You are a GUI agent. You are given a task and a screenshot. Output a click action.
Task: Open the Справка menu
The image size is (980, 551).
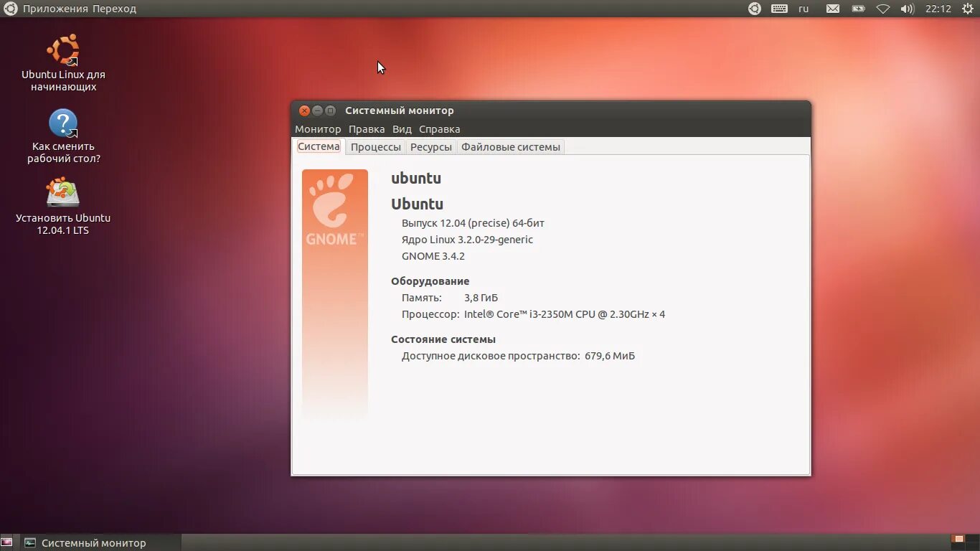[439, 129]
